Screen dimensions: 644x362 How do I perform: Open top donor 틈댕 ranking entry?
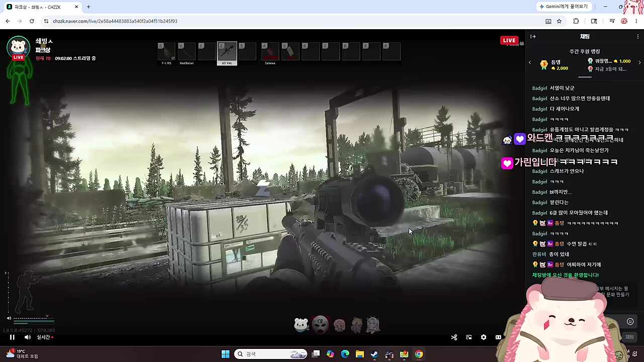[554, 65]
